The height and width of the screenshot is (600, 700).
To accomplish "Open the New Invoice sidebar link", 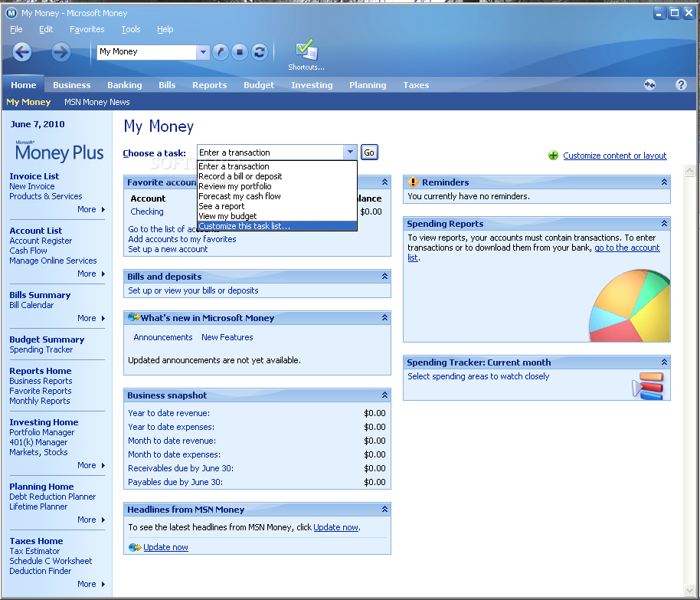I will pos(32,186).
